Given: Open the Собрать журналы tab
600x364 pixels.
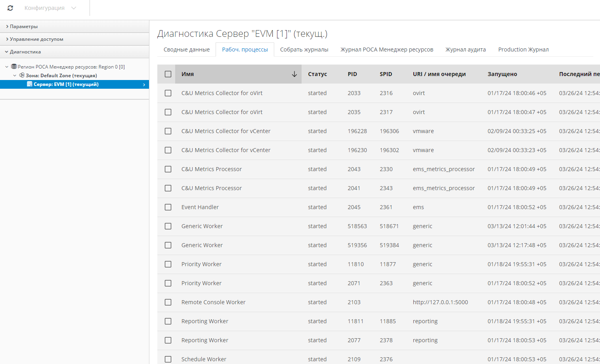Looking at the screenshot, I should coord(304,50).
